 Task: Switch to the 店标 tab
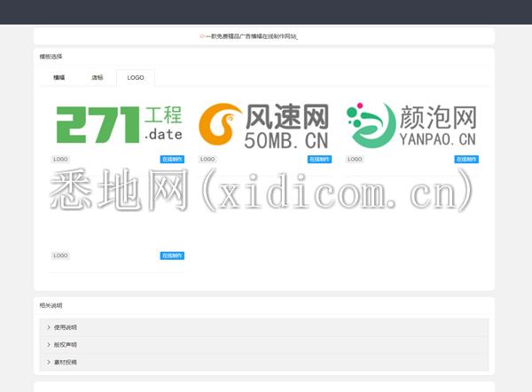tap(98, 78)
